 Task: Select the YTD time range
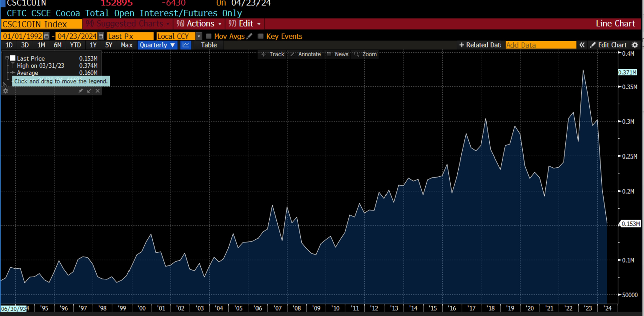coord(75,45)
